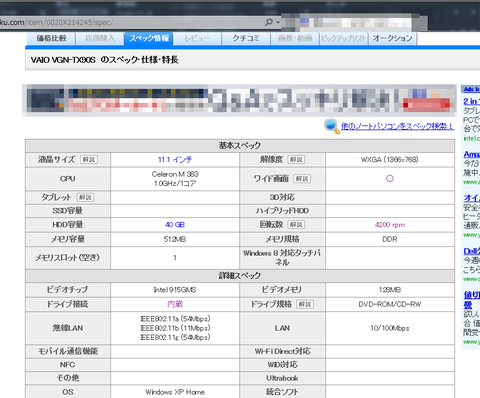The width and height of the screenshot is (480, 398).
Task: Open the '2 in' sidebar ad link
Action: 471,101
